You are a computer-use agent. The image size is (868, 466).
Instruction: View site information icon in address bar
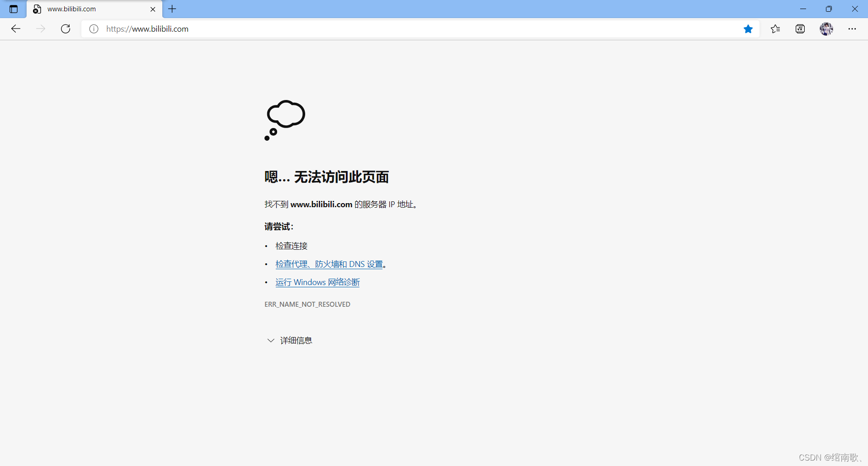pyautogui.click(x=94, y=29)
